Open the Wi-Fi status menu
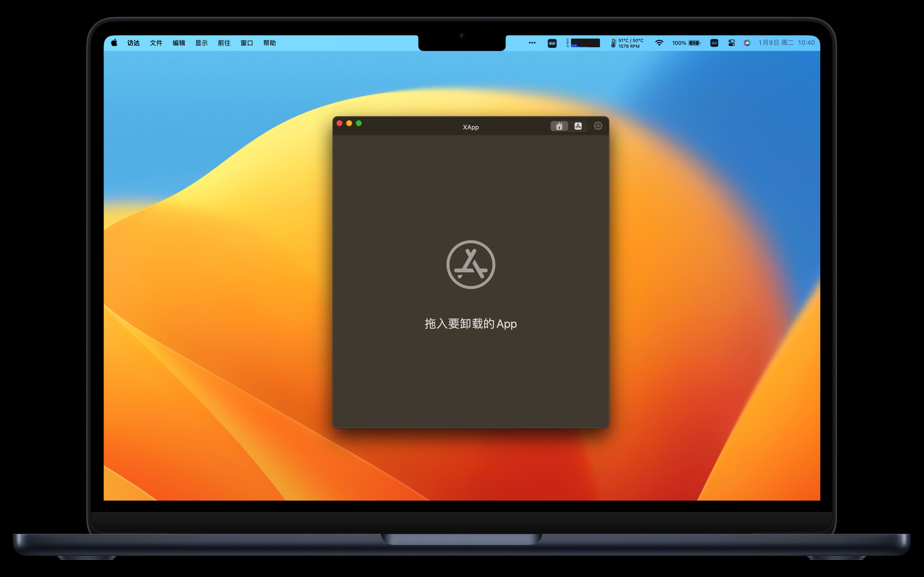924x577 pixels. [659, 43]
